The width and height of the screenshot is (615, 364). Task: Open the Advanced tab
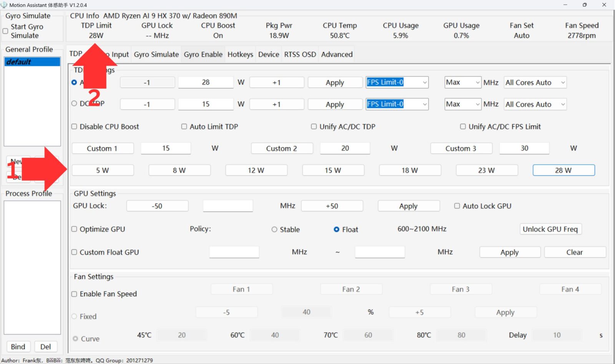click(336, 54)
